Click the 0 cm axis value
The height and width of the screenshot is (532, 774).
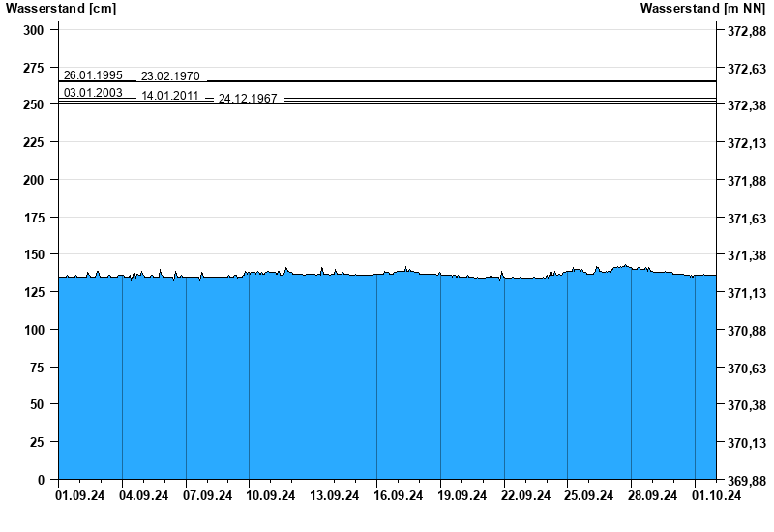[41, 480]
